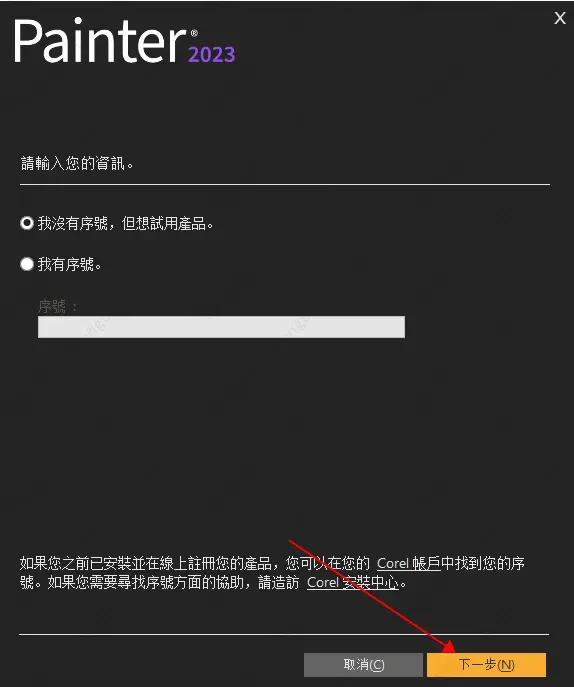
Task: Click the 取消(C) cancel button
Action: click(363, 665)
